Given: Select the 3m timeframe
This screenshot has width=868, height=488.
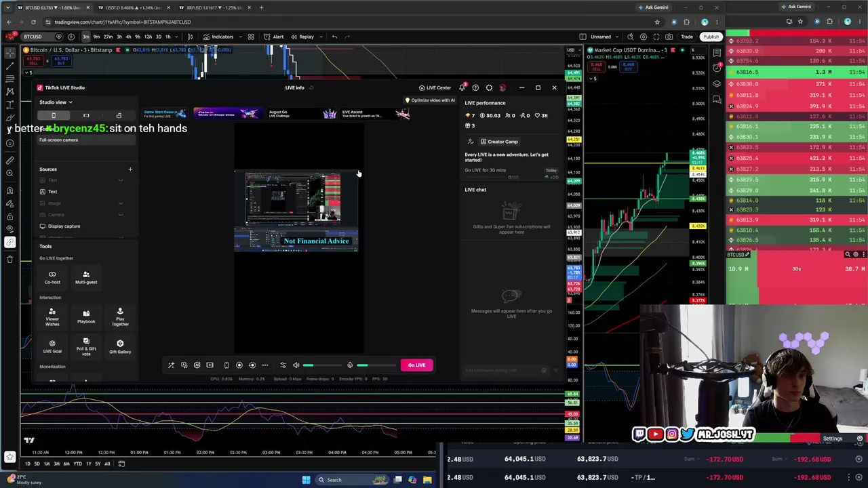Looking at the screenshot, I should pyautogui.click(x=86, y=37).
